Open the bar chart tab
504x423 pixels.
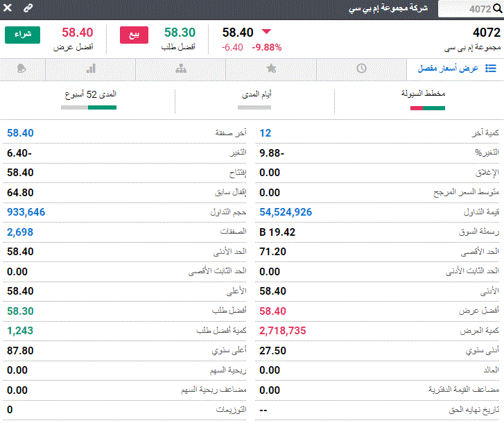point(91,69)
